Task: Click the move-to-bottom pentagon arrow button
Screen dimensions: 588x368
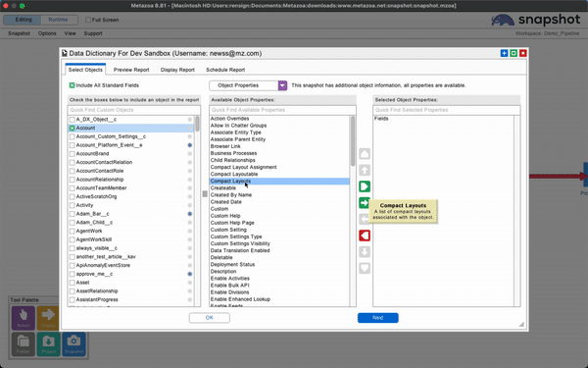Action: [365, 269]
